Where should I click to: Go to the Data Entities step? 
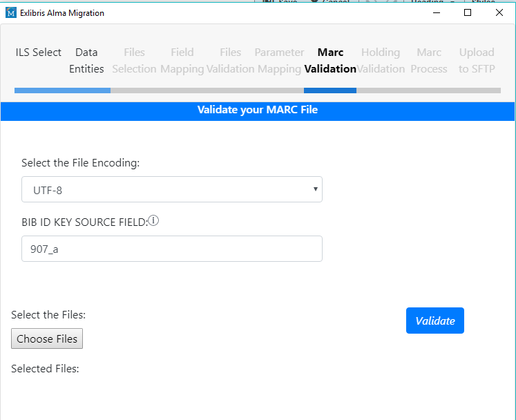coord(86,61)
